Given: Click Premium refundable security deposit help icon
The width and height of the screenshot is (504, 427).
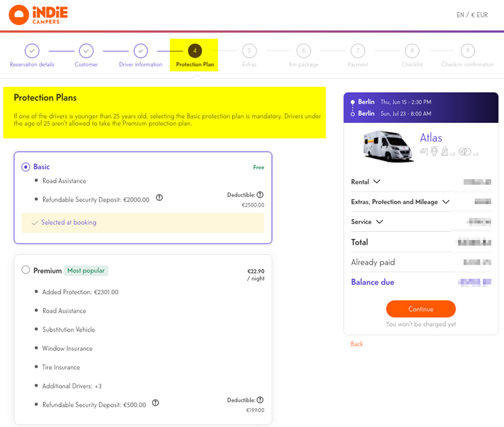Looking at the screenshot, I should 155,403.
